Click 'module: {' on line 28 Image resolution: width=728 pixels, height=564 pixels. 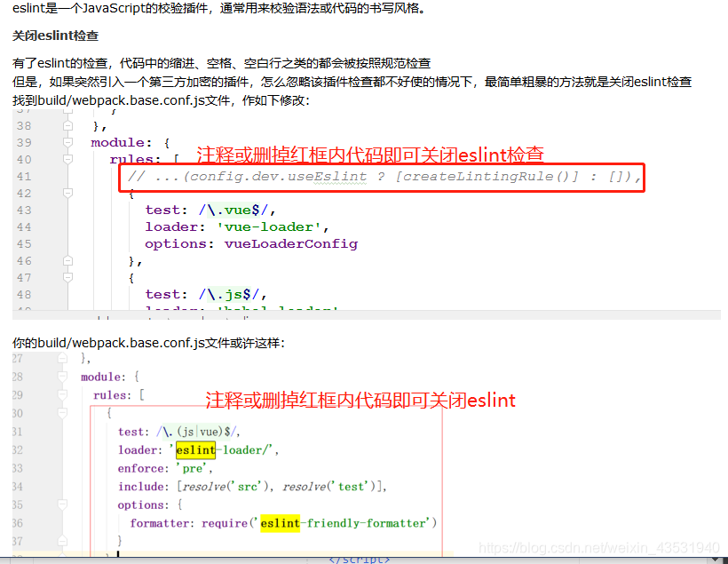(110, 377)
